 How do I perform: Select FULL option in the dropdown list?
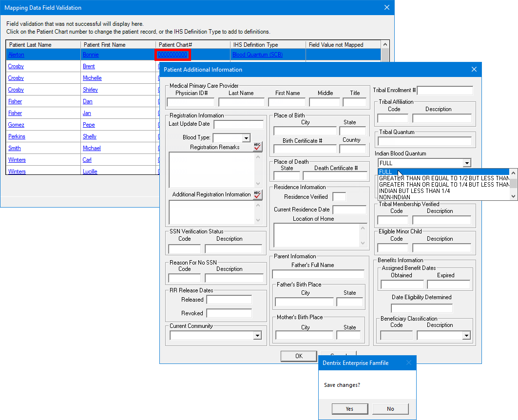pyautogui.click(x=386, y=172)
